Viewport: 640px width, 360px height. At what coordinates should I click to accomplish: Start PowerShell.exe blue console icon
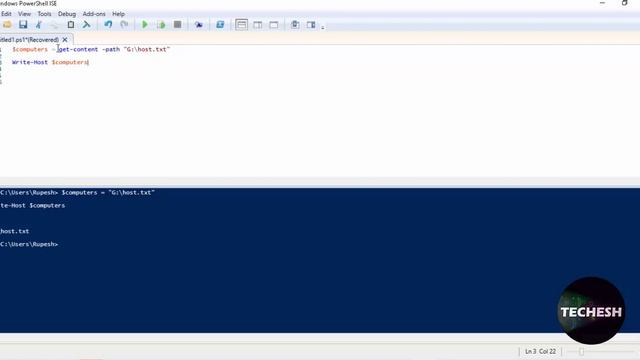(x=220, y=25)
